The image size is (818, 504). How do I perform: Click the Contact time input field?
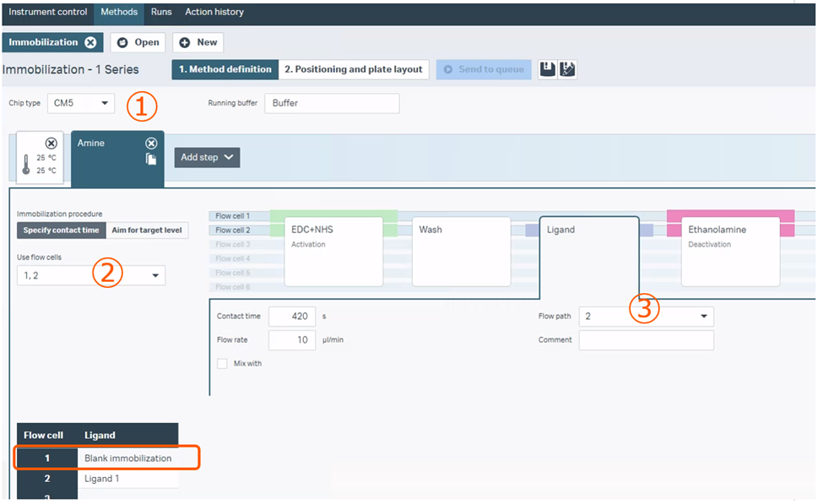[291, 317]
